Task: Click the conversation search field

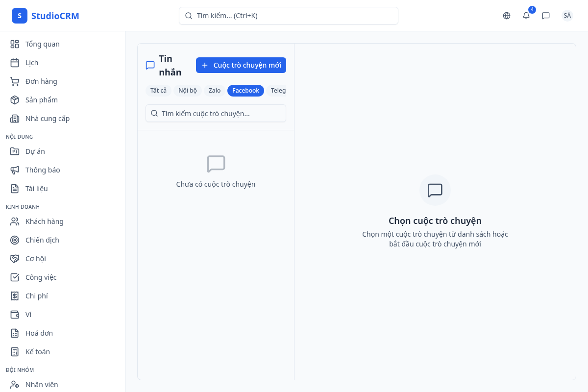Action: [216, 113]
